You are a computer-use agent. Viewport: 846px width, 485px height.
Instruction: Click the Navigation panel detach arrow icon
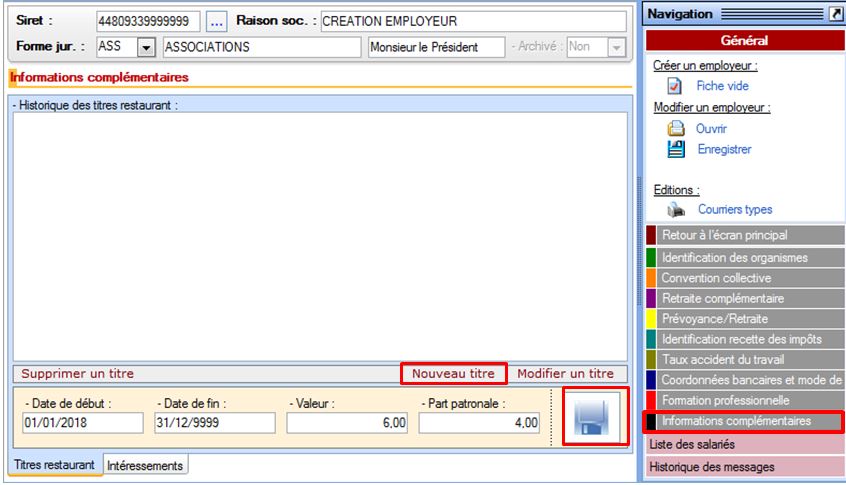pyautogui.click(x=835, y=14)
